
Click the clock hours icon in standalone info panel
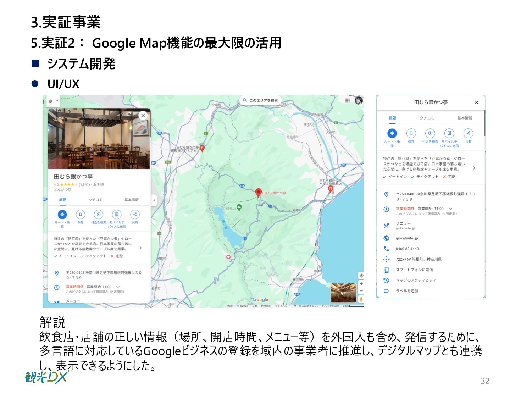pos(386,209)
